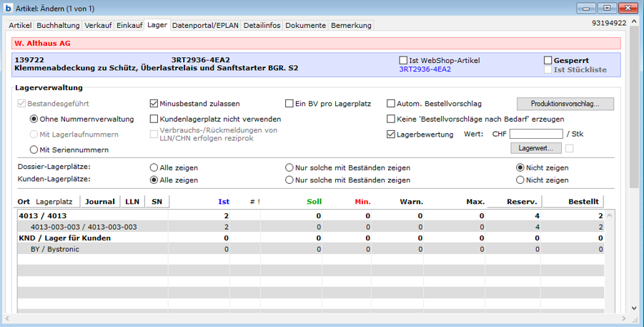Switch to the Buchhaltung tab
Screen dimensions: 644x327
tap(58, 25)
